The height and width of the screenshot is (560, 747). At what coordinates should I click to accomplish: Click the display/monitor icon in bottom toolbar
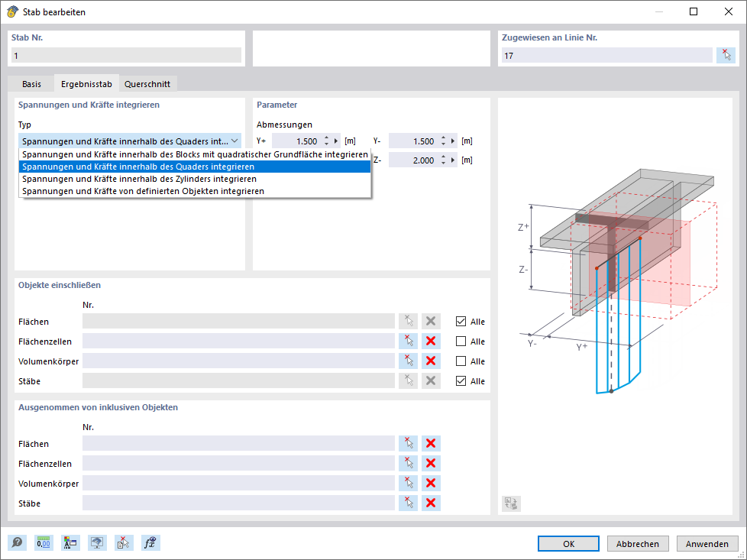(x=97, y=543)
